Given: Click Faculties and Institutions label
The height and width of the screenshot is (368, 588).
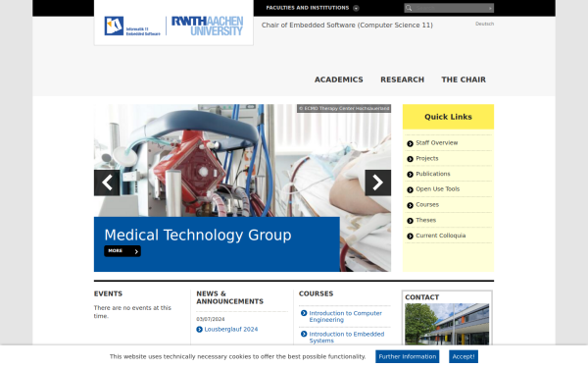Looking at the screenshot, I should (308, 8).
